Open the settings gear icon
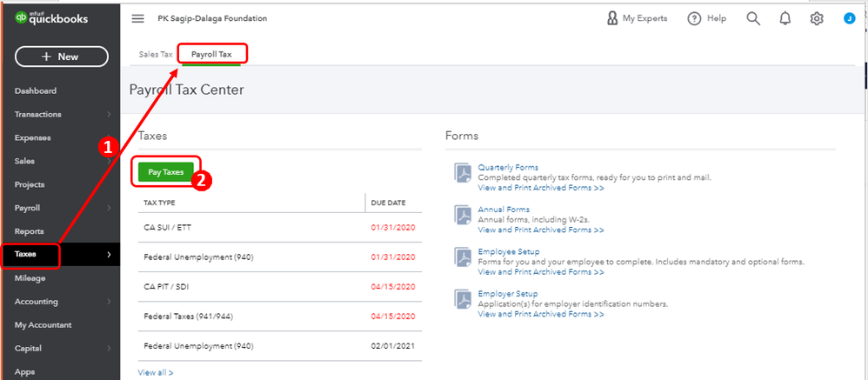The height and width of the screenshot is (380, 868). pos(817,18)
